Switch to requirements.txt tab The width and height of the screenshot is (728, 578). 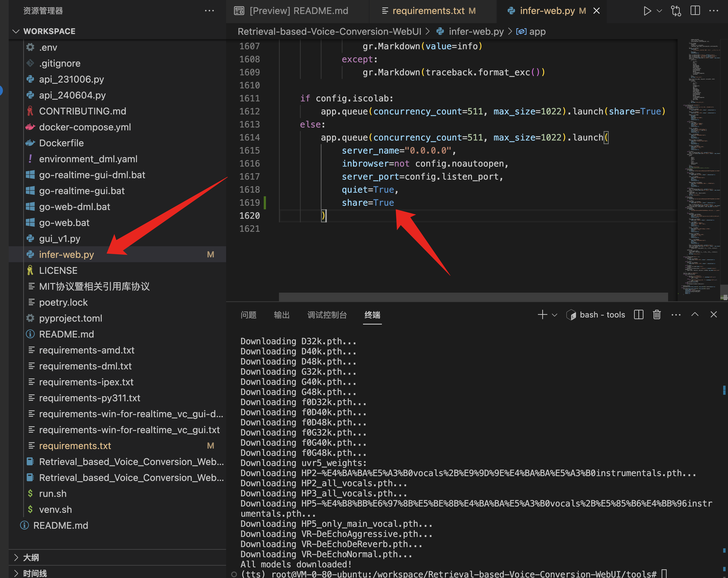tap(428, 11)
